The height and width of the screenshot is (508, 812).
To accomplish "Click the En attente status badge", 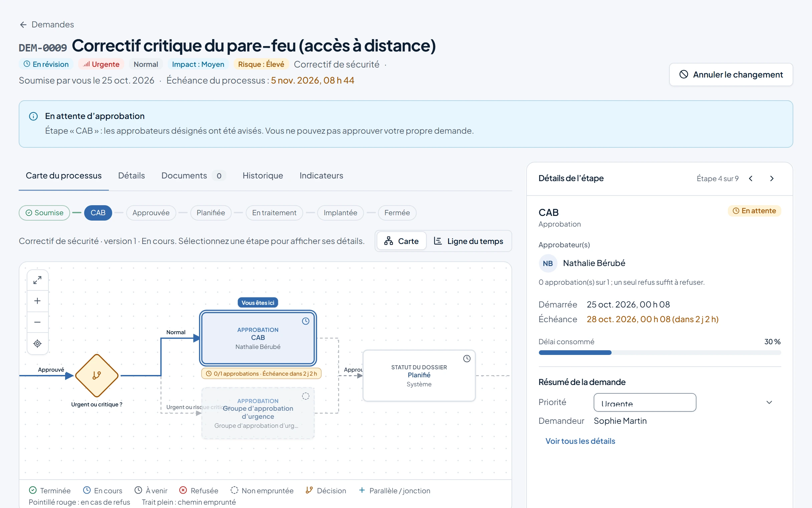I will click(x=754, y=211).
